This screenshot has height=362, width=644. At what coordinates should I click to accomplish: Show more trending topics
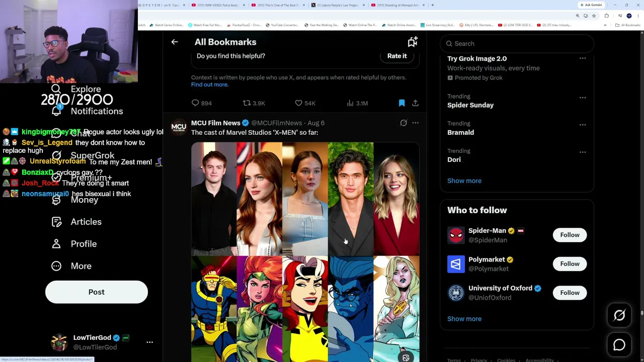[x=464, y=180]
